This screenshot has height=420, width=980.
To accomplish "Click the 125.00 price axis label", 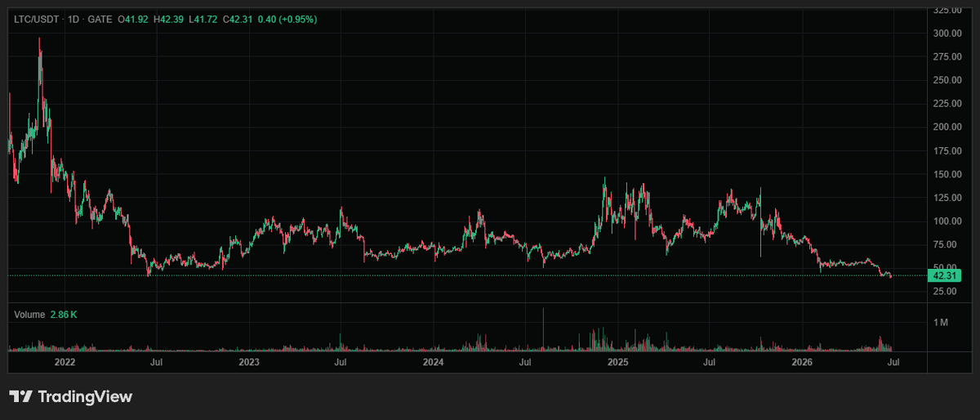I will pyautogui.click(x=947, y=198).
